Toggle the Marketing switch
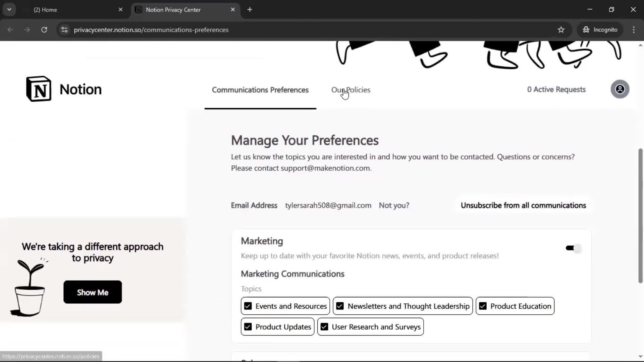Viewport: 644px width, 362px height. (573, 248)
